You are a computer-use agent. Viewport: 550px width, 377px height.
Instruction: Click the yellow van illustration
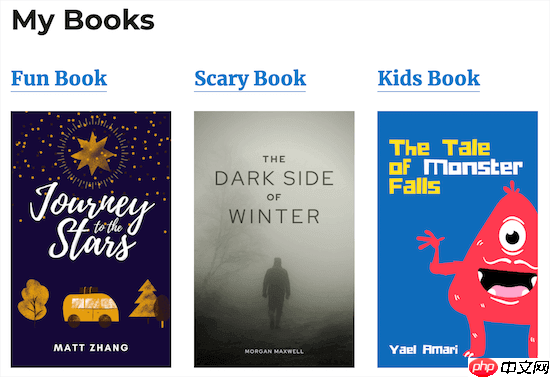pyautogui.click(x=90, y=307)
